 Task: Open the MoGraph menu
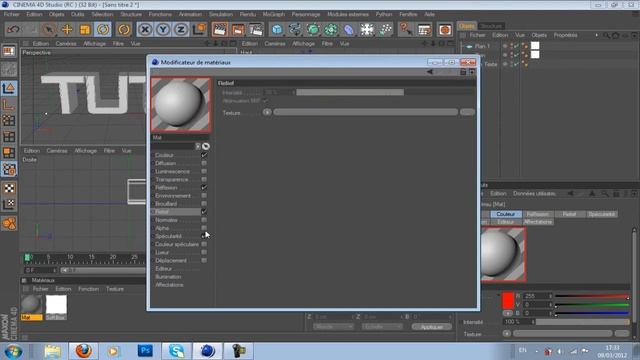[x=273, y=14]
